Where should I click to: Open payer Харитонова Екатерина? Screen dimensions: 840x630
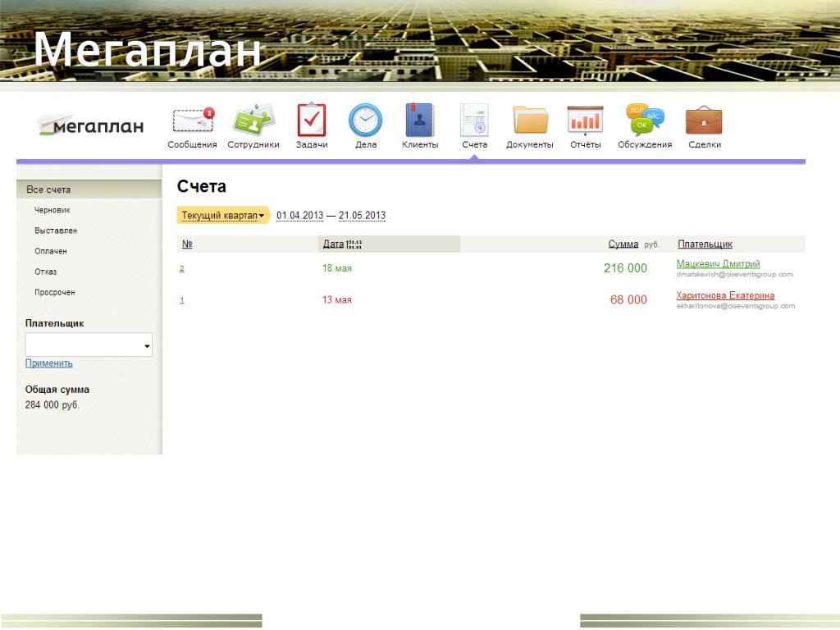click(725, 295)
